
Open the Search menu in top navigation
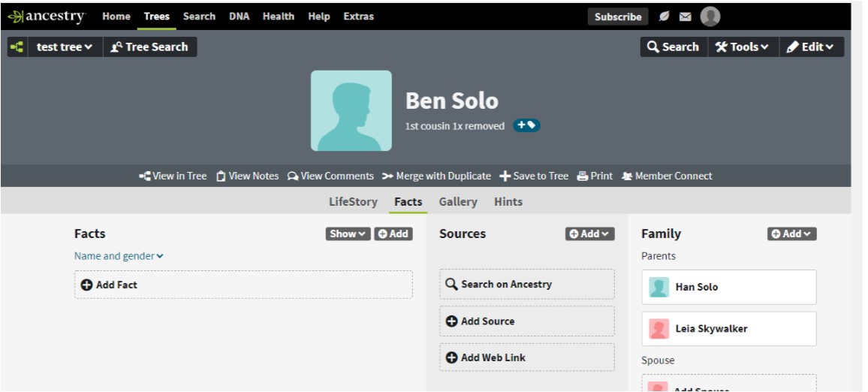point(199,17)
